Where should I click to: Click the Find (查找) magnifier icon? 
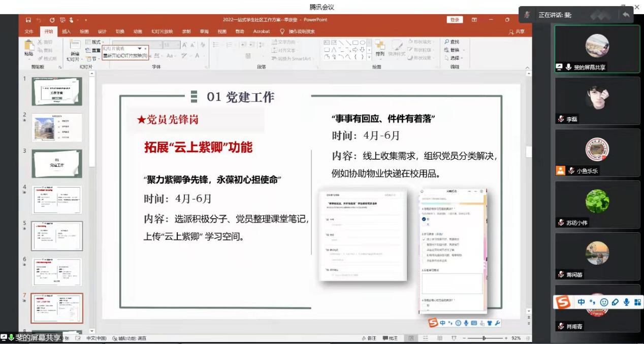(x=447, y=42)
